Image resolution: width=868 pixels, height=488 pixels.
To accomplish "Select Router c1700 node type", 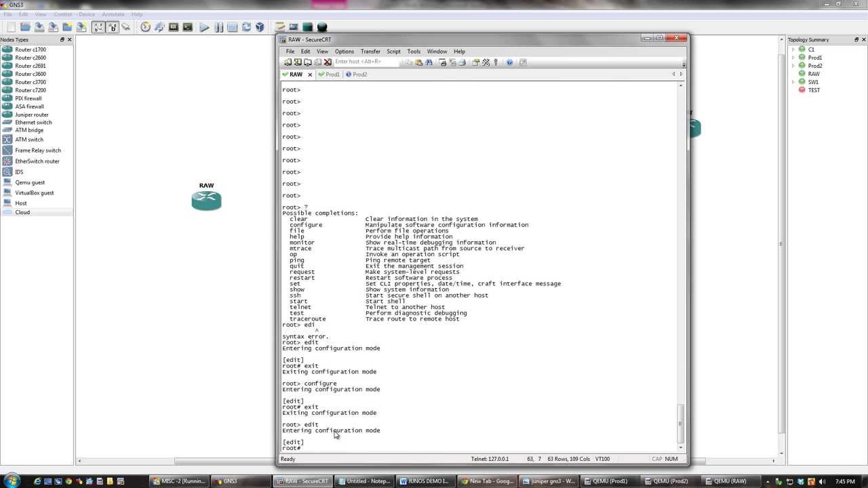I will (x=31, y=49).
